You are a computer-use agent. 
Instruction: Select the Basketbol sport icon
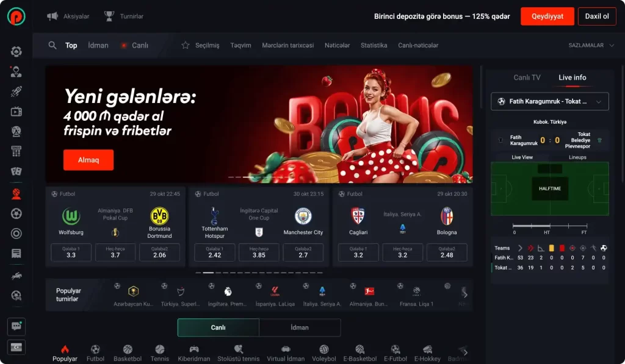[x=128, y=350]
